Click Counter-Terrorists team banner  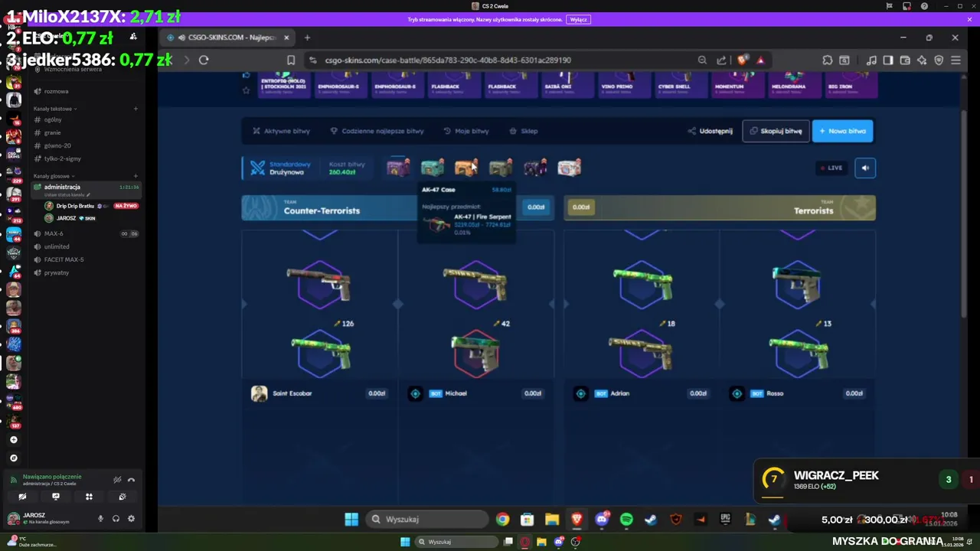(398, 208)
